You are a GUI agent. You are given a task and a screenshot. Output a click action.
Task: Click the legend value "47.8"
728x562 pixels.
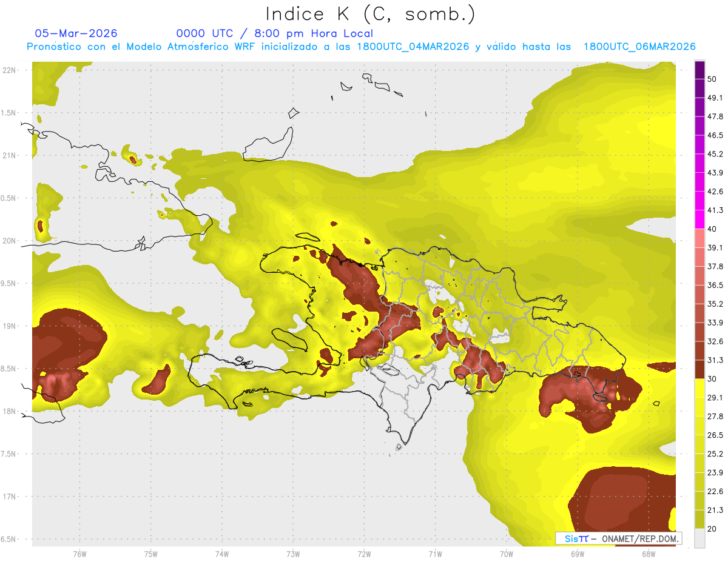(715, 116)
